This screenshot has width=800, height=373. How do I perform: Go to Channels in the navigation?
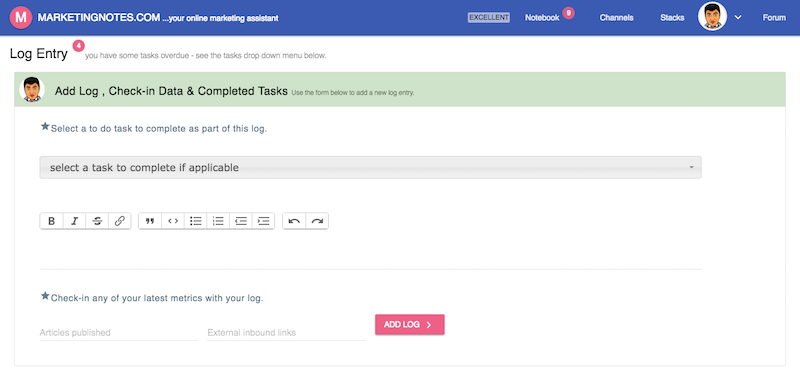(x=616, y=17)
